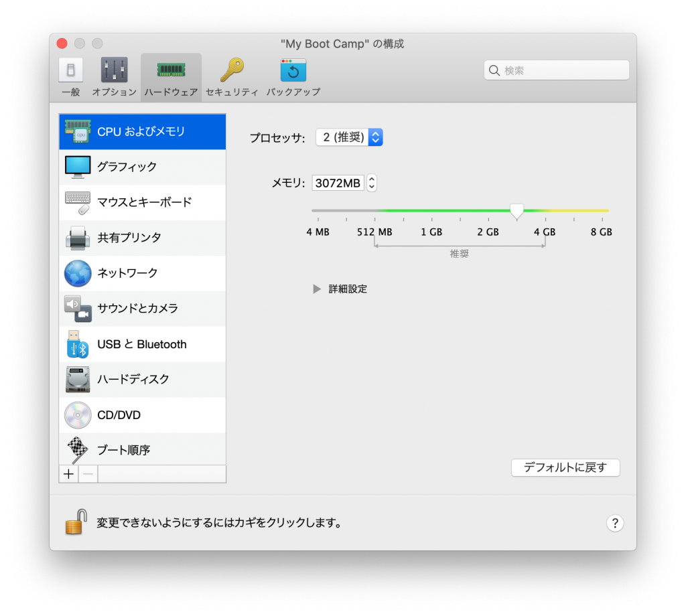
Task: Select 共有プリンタ in the list
Action: coord(143,238)
